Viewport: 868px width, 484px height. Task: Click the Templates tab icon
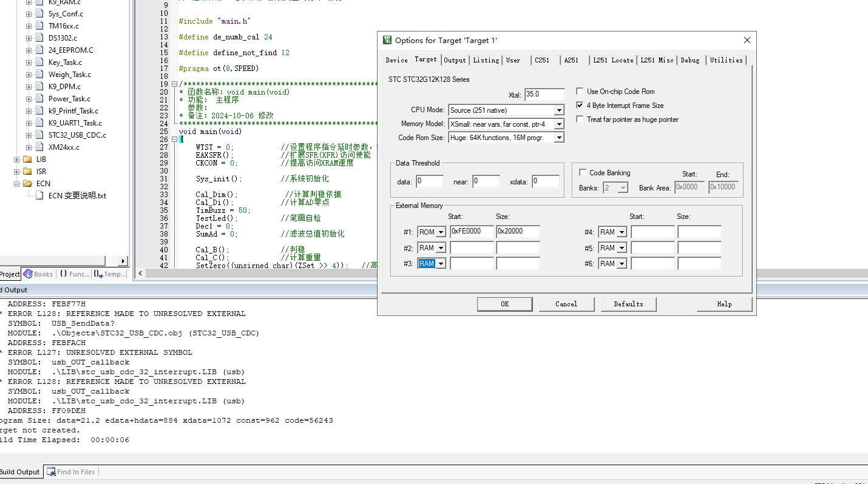coord(98,274)
